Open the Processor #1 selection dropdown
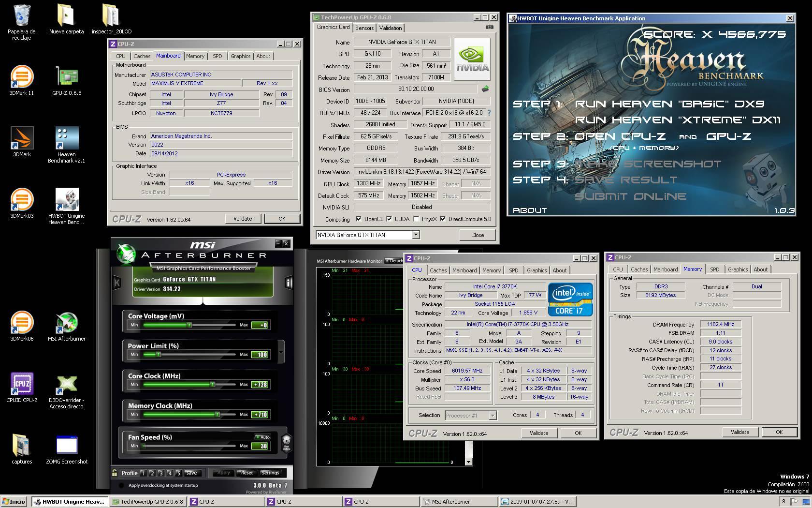 tap(493, 416)
